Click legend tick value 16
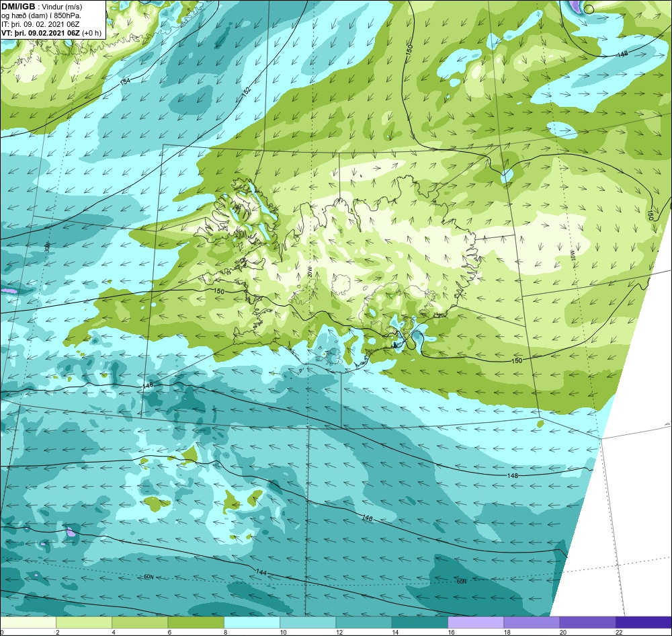 pyautogui.click(x=451, y=632)
